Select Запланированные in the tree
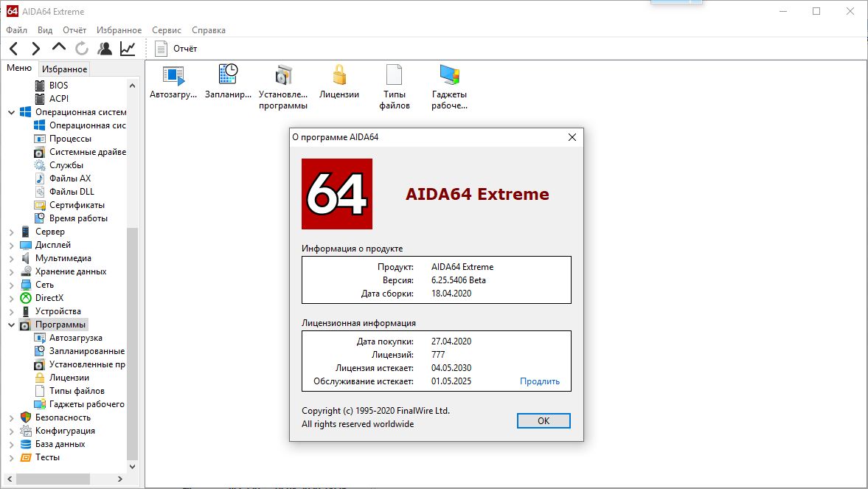Viewport: 868px width, 489px height. point(80,351)
